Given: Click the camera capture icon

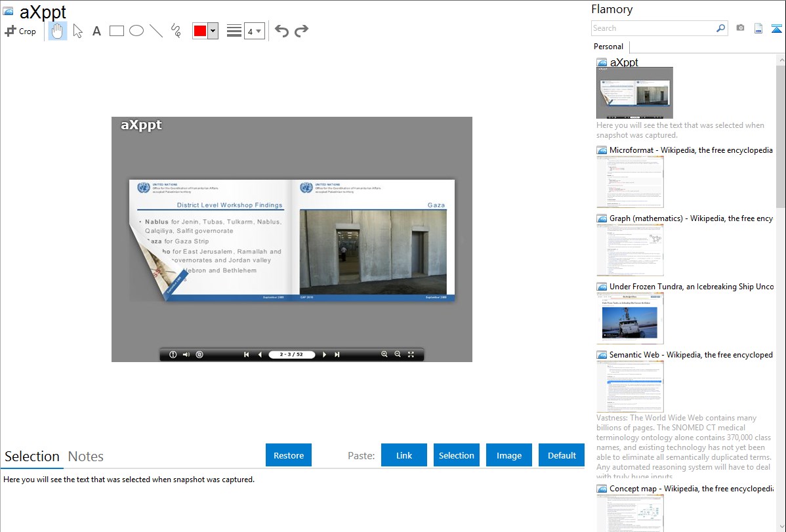Looking at the screenshot, I should pyautogui.click(x=740, y=28).
